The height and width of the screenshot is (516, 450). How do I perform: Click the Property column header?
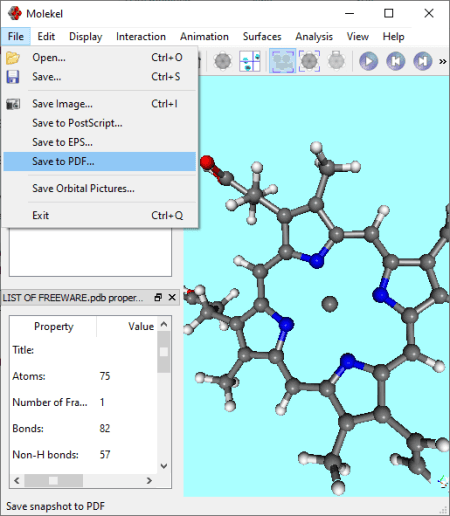click(54, 326)
